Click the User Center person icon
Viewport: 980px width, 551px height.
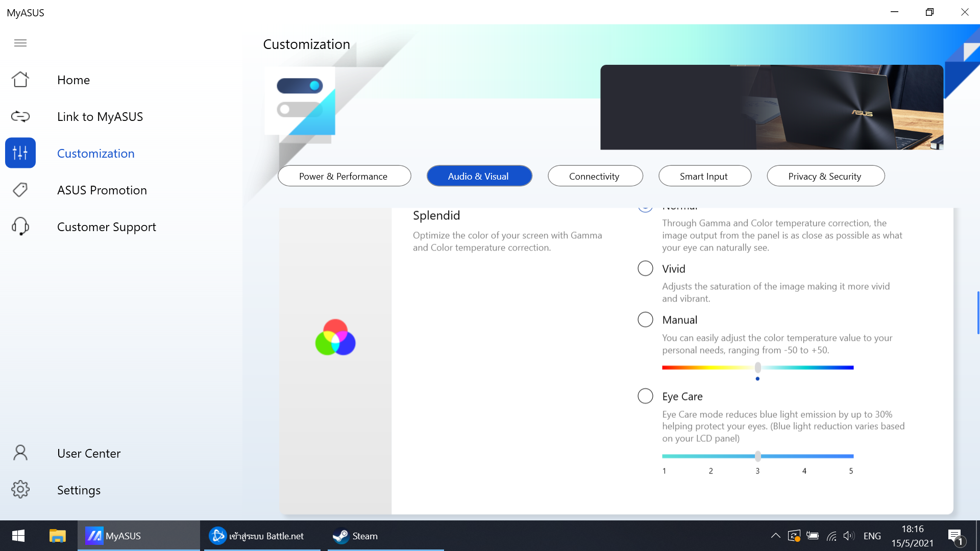coord(20,453)
